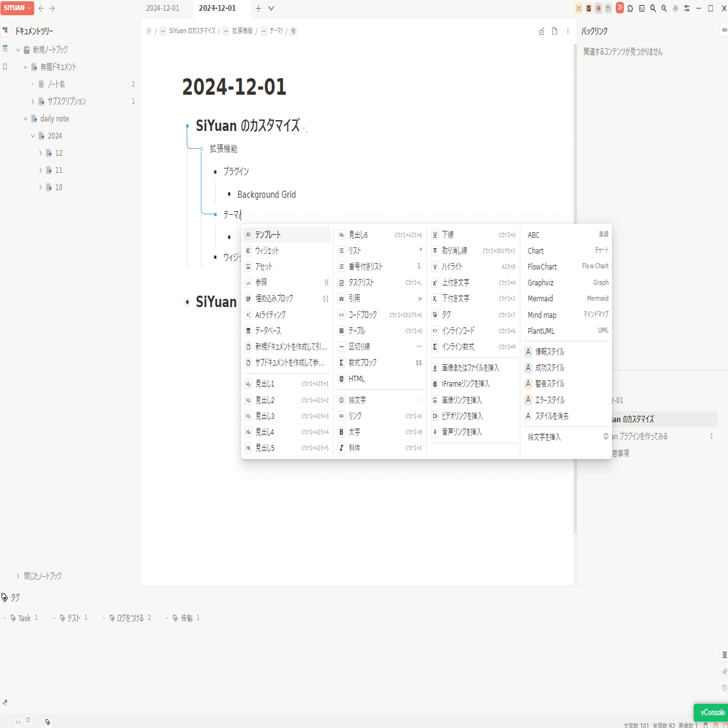728x728 pixels.
Task: Collapse the 無題ドキュメント tree node
Action: pos(25,67)
